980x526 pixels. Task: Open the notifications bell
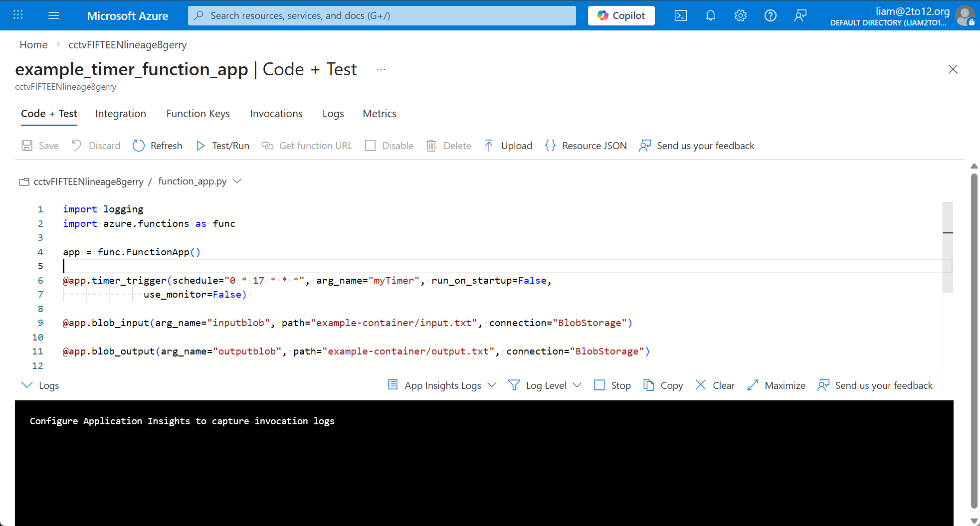click(710, 15)
